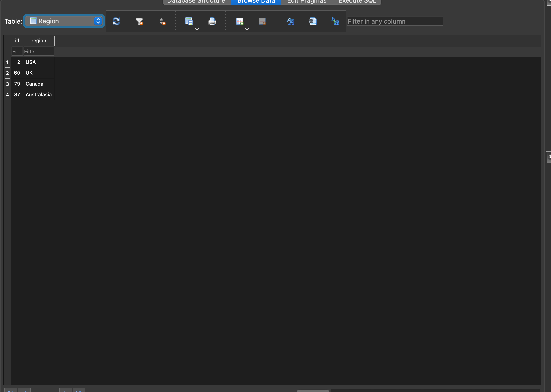
Task: Open the Region table dropdown
Action: (64, 21)
